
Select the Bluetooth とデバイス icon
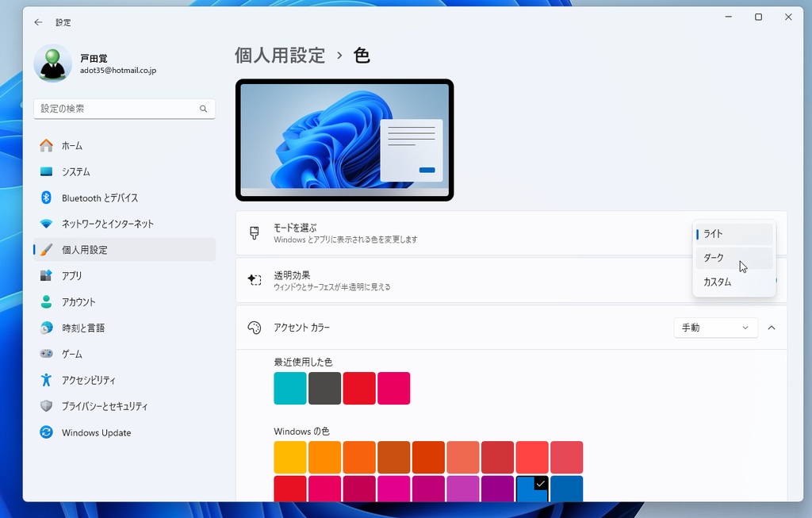(46, 198)
